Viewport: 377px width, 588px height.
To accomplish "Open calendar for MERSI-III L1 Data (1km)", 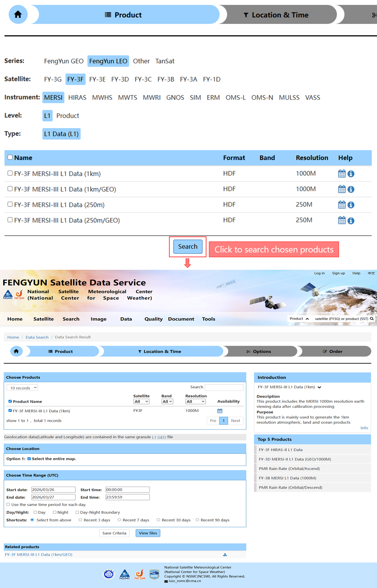I will pyautogui.click(x=342, y=174).
